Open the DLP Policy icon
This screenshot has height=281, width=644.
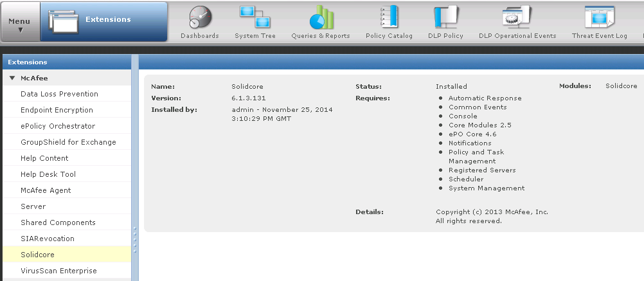[x=445, y=17]
